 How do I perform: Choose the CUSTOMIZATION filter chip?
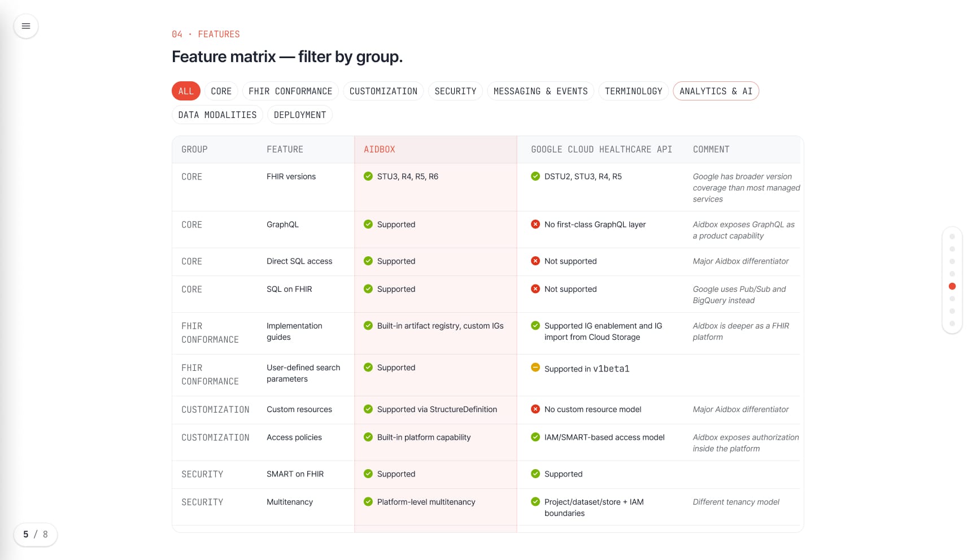[x=384, y=91]
